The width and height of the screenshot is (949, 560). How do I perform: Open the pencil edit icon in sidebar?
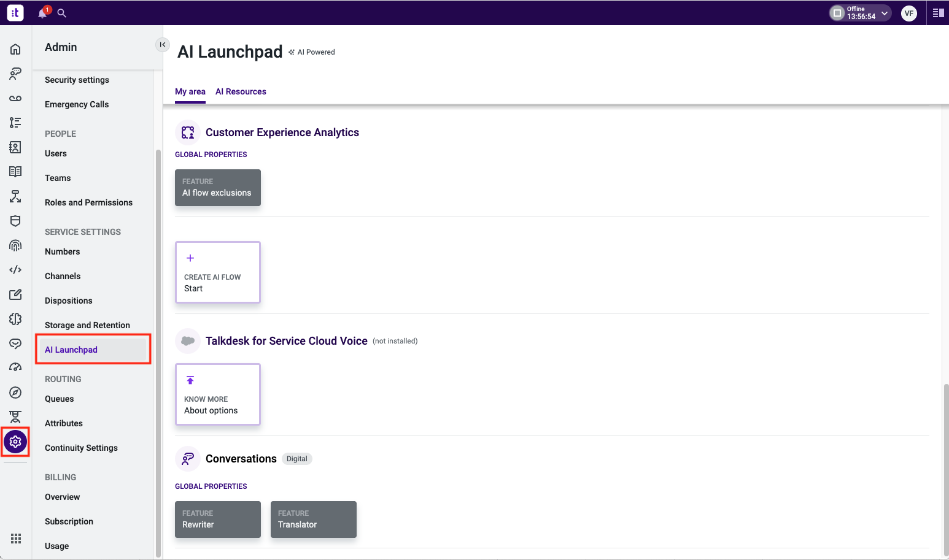point(15,294)
